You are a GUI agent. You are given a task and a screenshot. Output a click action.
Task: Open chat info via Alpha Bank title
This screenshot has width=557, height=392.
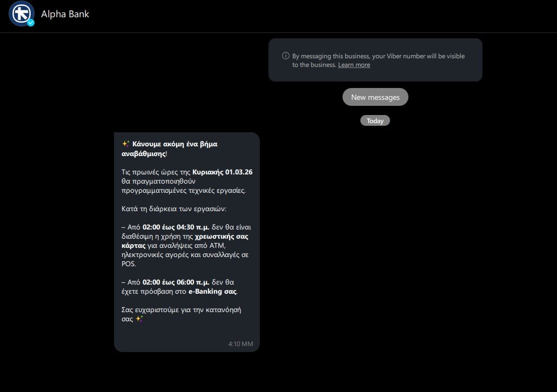click(65, 14)
